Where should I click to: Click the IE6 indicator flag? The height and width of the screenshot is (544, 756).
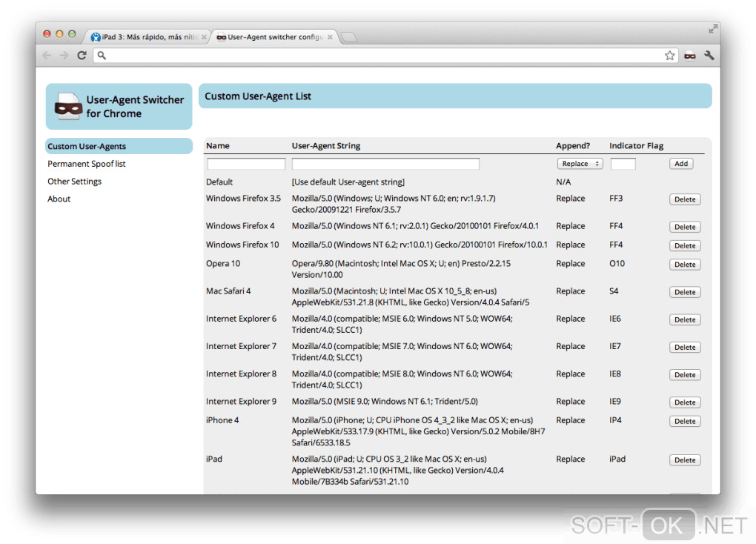[x=615, y=318]
